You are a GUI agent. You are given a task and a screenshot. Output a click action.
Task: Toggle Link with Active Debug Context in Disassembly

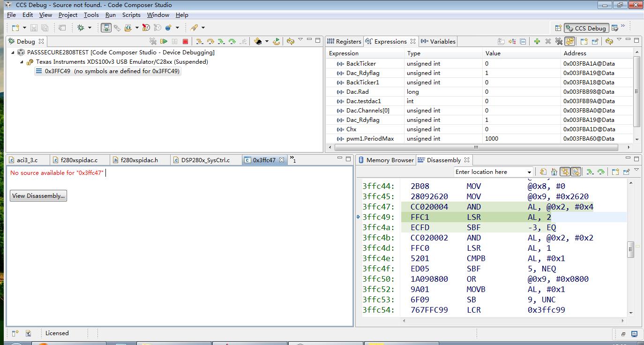pyautogui.click(x=565, y=172)
